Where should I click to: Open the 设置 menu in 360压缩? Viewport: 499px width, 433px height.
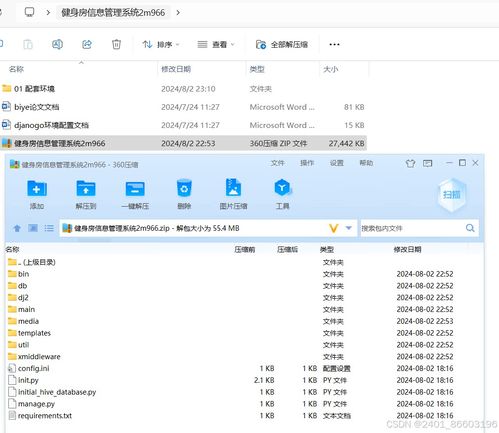point(337,163)
